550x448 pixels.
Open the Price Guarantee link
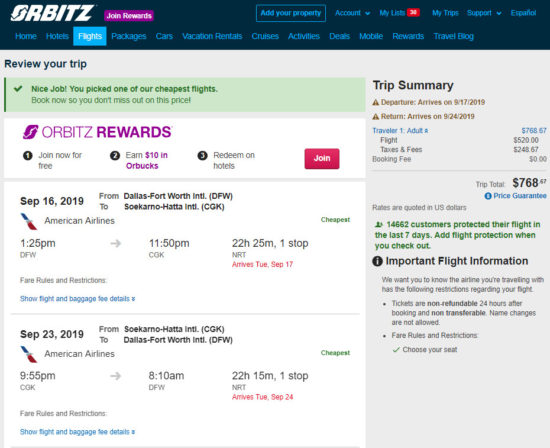click(520, 196)
